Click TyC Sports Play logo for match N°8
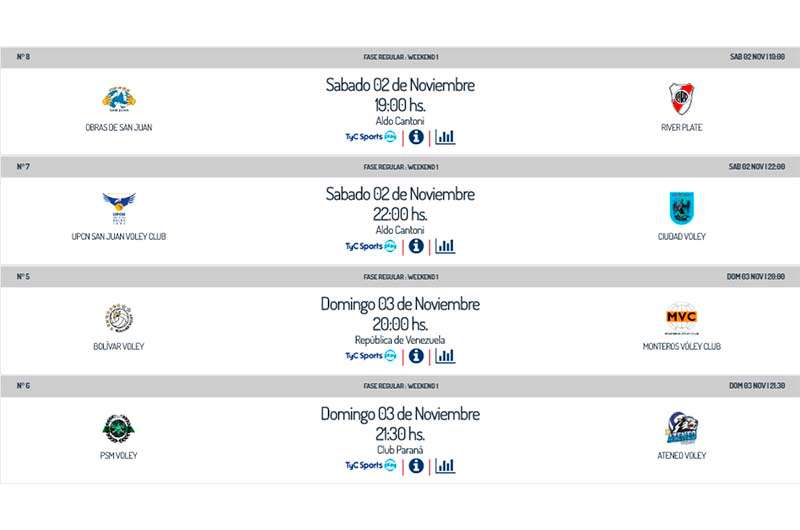Viewport: 800px width, 530px height. click(x=371, y=137)
